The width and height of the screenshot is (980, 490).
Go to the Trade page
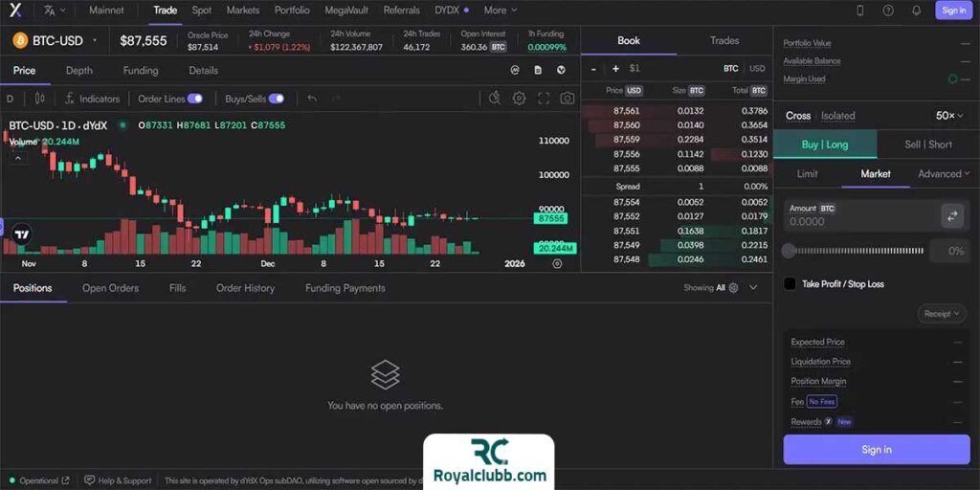pos(165,10)
